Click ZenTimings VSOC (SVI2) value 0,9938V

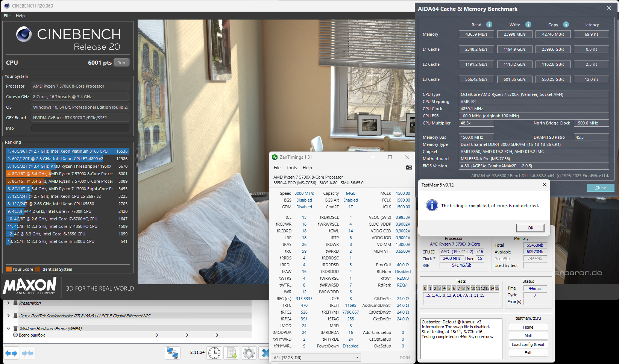coord(403,217)
